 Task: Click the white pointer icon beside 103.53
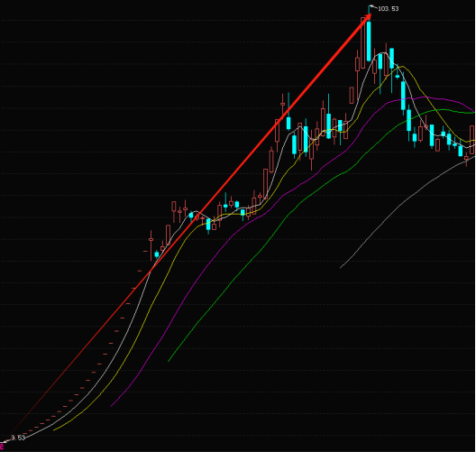[373, 6]
